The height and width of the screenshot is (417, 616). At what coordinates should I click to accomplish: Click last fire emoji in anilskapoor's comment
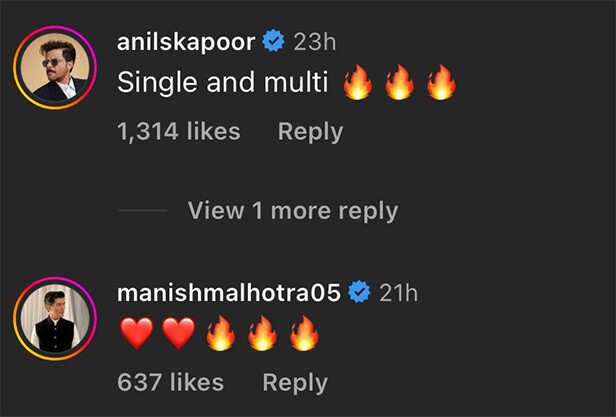tap(441, 83)
